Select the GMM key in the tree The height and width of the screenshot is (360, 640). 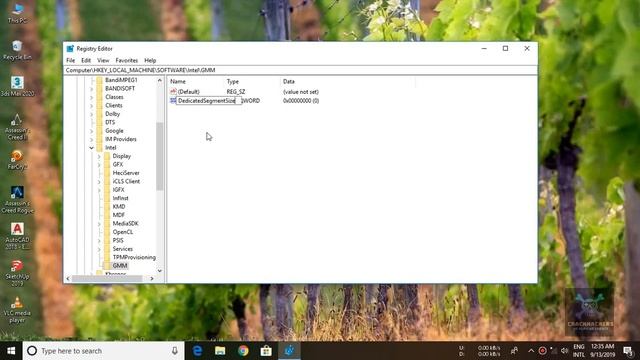pyautogui.click(x=120, y=266)
